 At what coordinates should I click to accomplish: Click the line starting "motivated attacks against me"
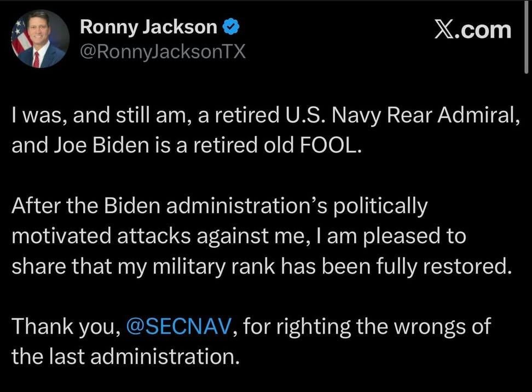point(238,237)
